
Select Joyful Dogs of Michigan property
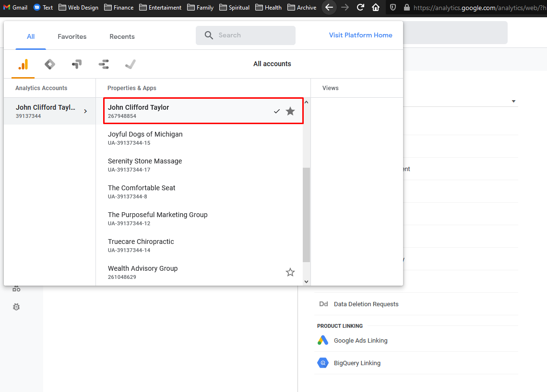[200, 138]
